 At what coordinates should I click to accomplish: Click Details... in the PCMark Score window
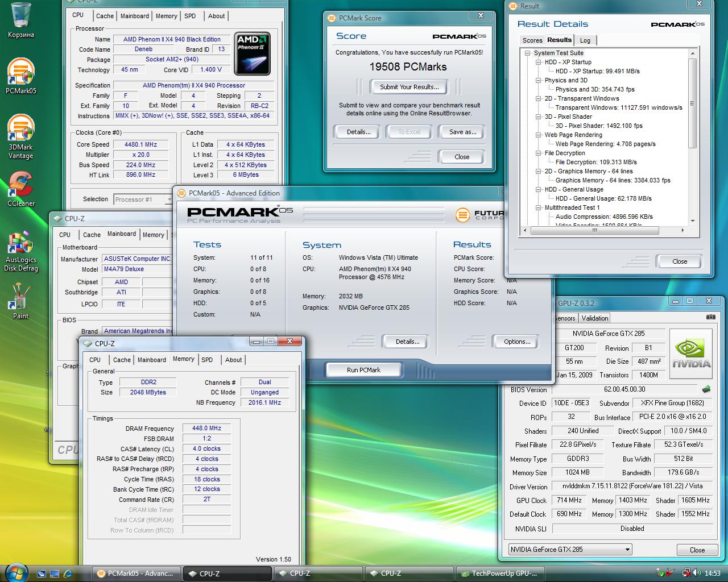tap(358, 132)
